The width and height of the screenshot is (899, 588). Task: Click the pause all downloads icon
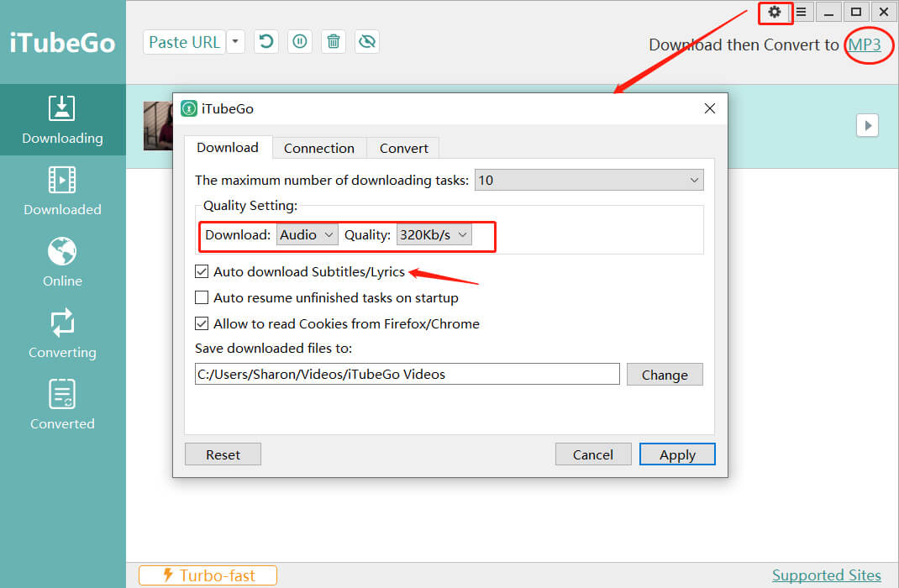coord(300,42)
